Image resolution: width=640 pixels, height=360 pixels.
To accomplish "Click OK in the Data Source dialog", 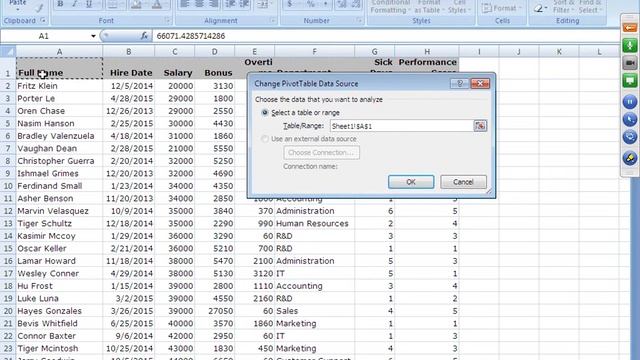I will point(411,182).
